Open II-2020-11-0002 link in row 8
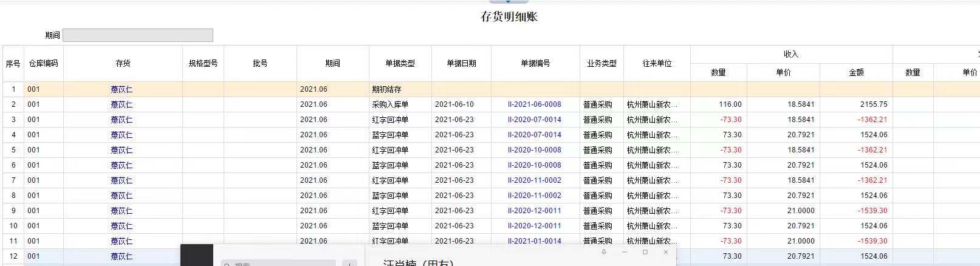The height and width of the screenshot is (266, 980). point(535,196)
